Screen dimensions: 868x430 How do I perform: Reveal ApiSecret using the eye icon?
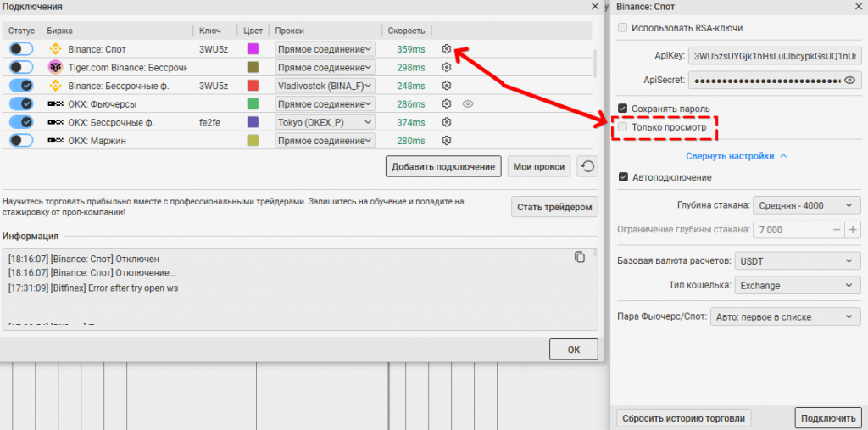(849, 81)
